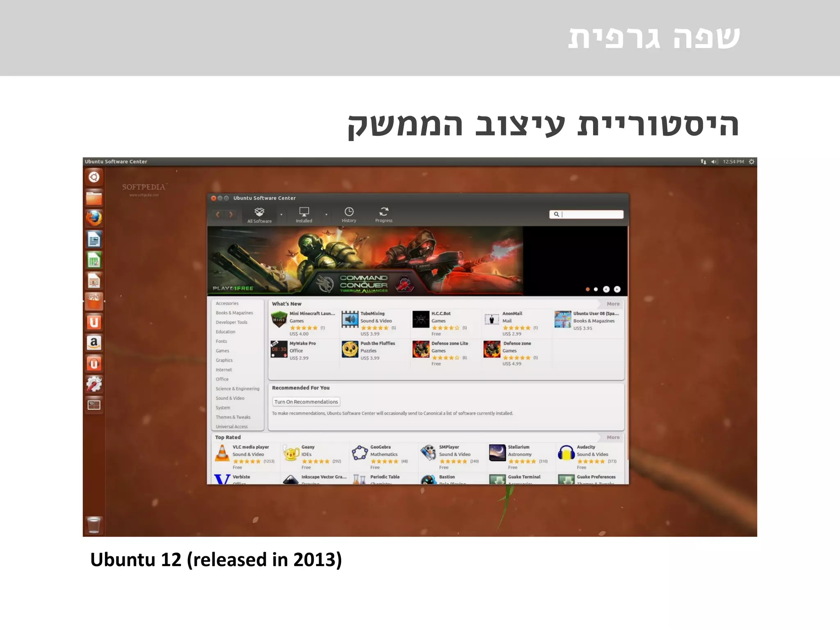Click the Geany teapot icon
Screen dimensions: 840x630
tap(291, 453)
